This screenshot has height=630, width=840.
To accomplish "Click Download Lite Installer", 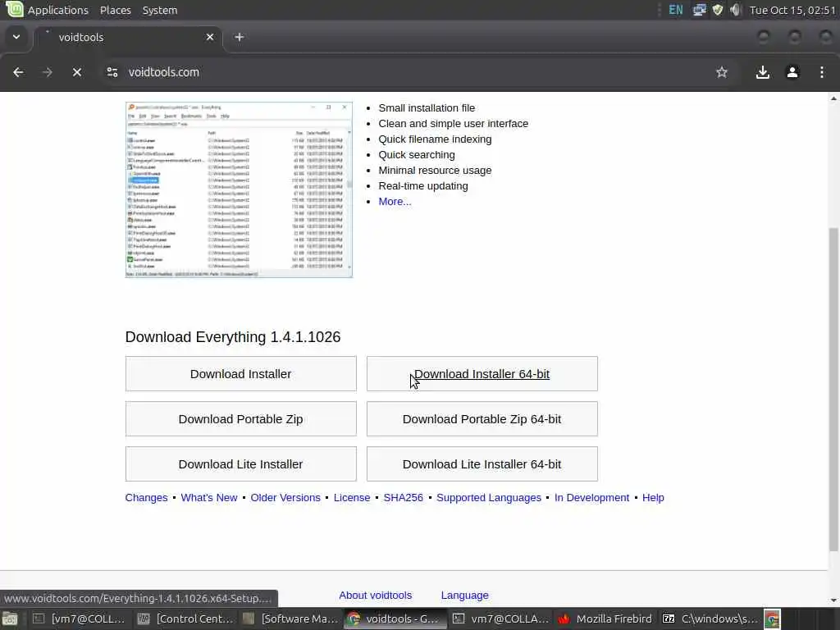I will [x=240, y=464].
